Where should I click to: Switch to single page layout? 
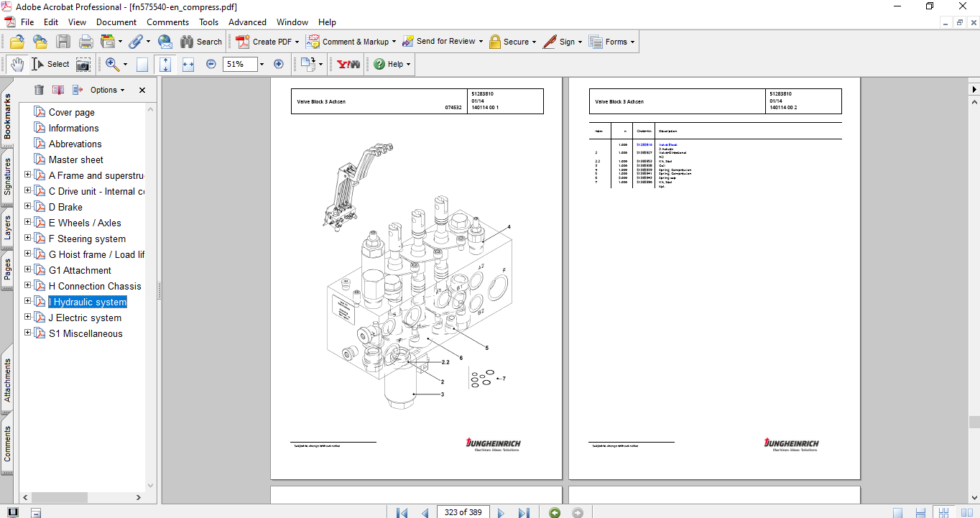(x=897, y=512)
